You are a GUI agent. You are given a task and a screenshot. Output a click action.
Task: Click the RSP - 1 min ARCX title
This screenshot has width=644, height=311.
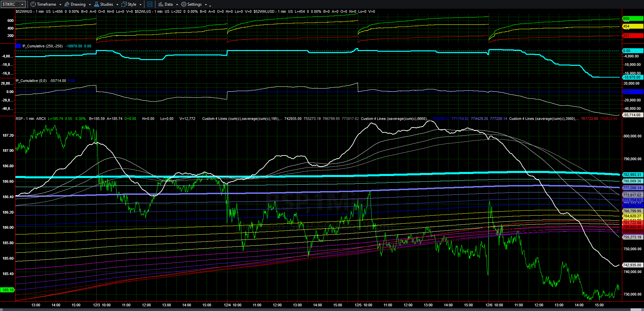(31, 119)
